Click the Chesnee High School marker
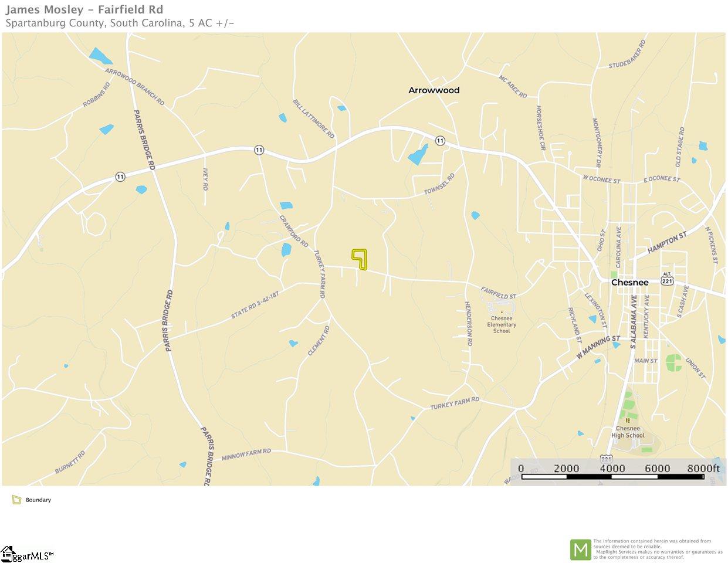 [628, 420]
